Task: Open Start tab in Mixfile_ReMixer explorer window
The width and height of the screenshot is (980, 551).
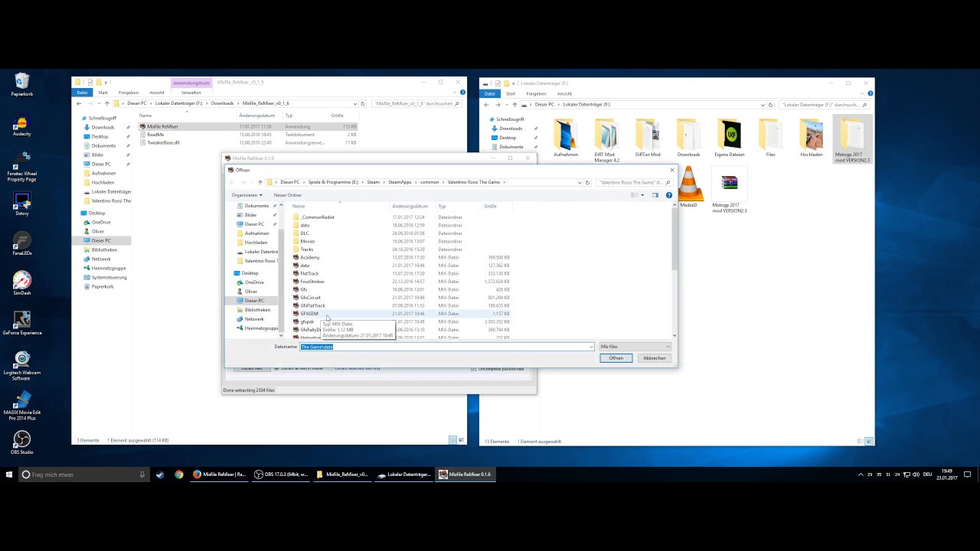Action: 103,93
